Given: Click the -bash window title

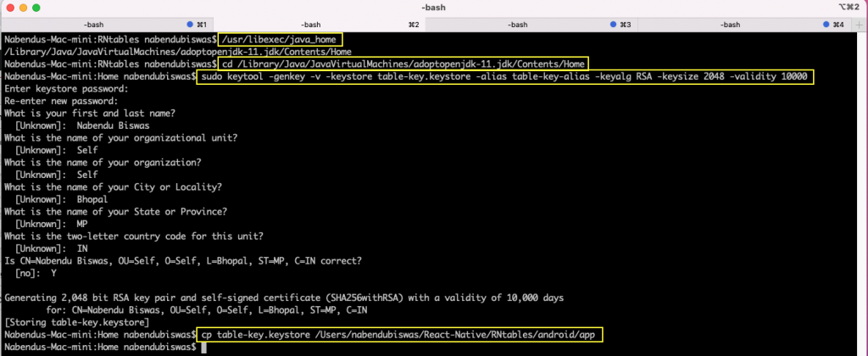Looking at the screenshot, I should coord(433,8).
